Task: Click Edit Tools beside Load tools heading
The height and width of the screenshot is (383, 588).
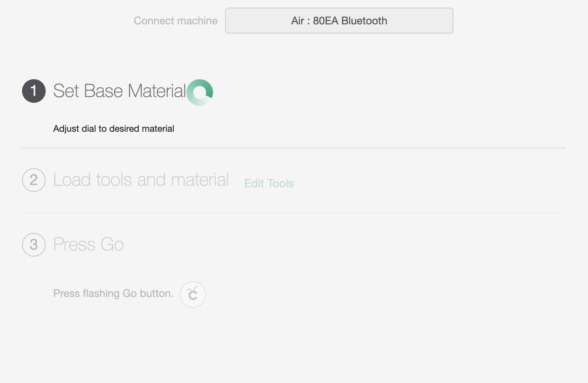Action: [269, 184]
